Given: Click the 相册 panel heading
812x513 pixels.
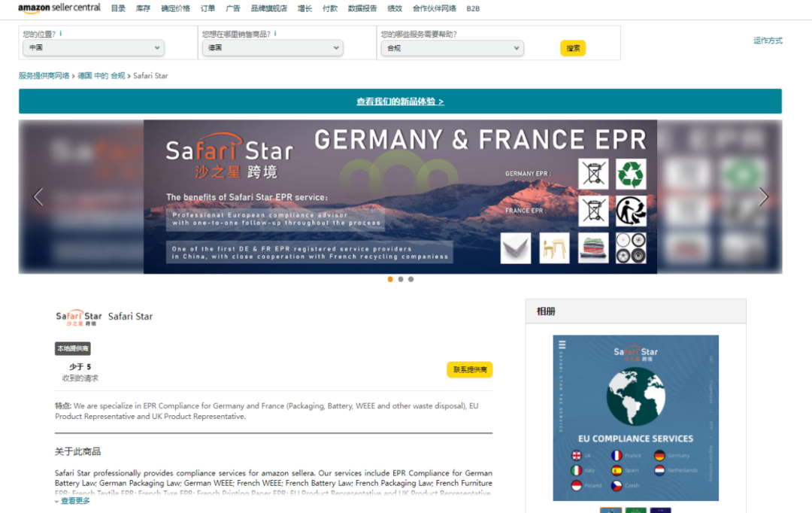Looking at the screenshot, I should (x=546, y=311).
